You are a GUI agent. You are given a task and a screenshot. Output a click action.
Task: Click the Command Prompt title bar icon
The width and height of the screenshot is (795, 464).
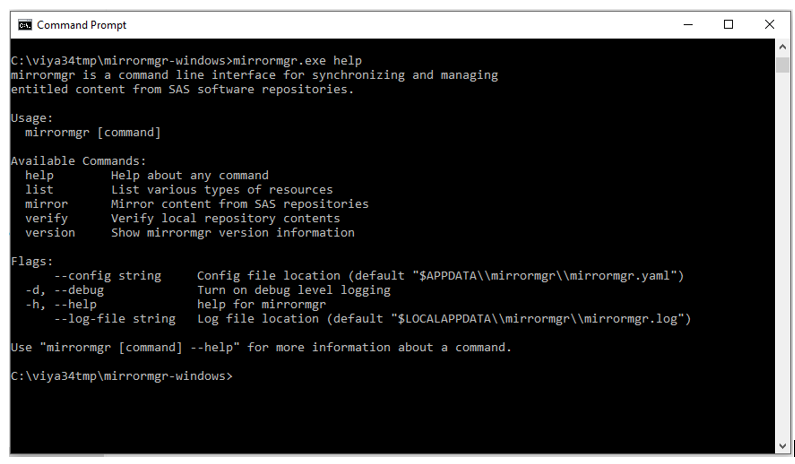tap(24, 24)
